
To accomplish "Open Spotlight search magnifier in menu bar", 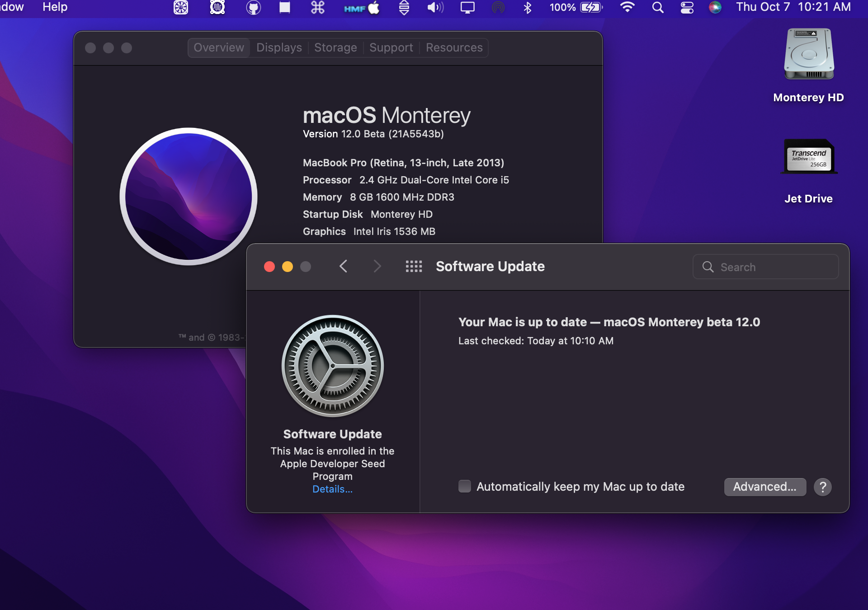I will (658, 7).
